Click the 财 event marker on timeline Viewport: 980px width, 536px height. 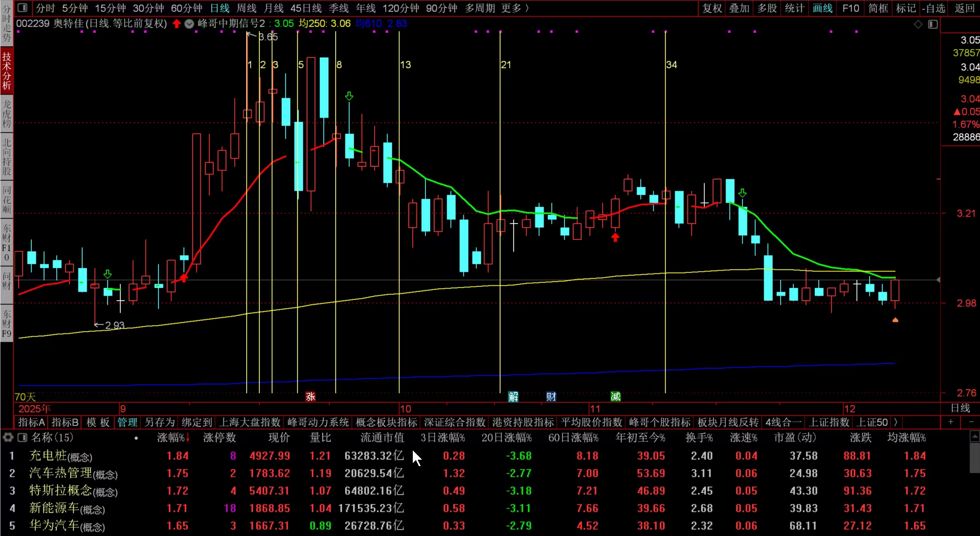pos(551,397)
